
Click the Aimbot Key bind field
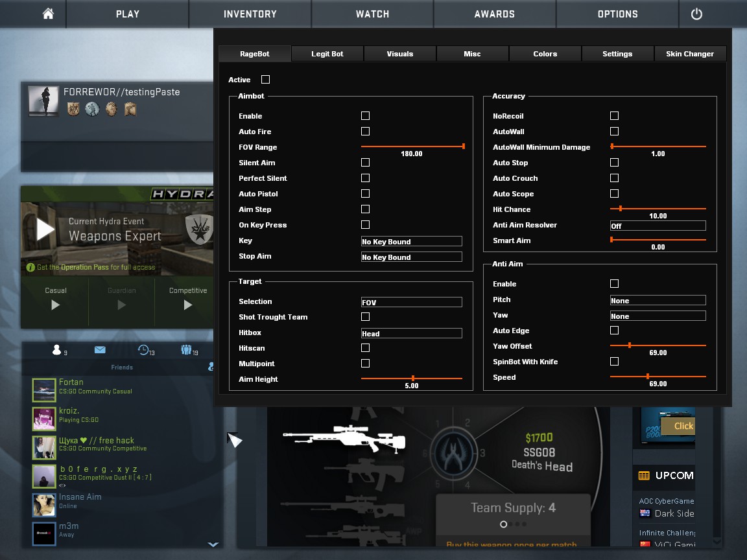(411, 241)
